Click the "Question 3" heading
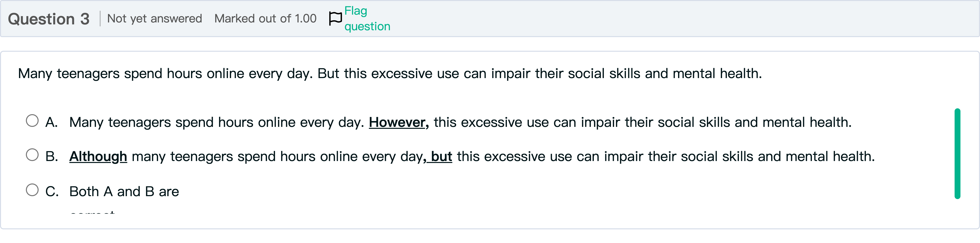Viewport: 980px width, 243px height. pyautogui.click(x=49, y=19)
